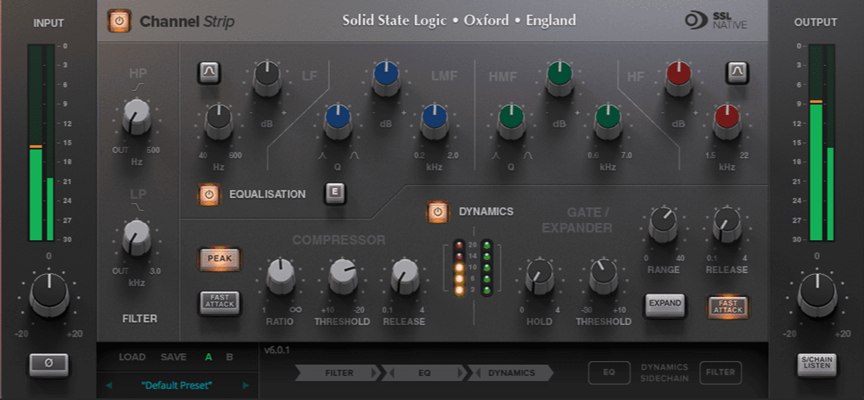Move EQ block left with its arrow
Screen dimensions: 864x400
[392, 373]
